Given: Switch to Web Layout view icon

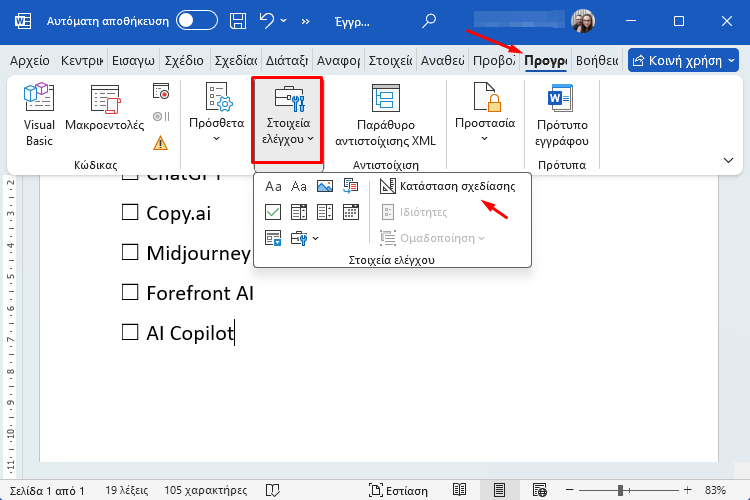Looking at the screenshot, I should [540, 490].
